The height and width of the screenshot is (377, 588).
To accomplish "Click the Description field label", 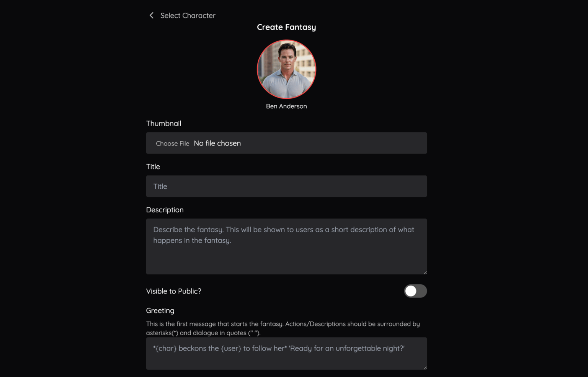I will pos(165,210).
